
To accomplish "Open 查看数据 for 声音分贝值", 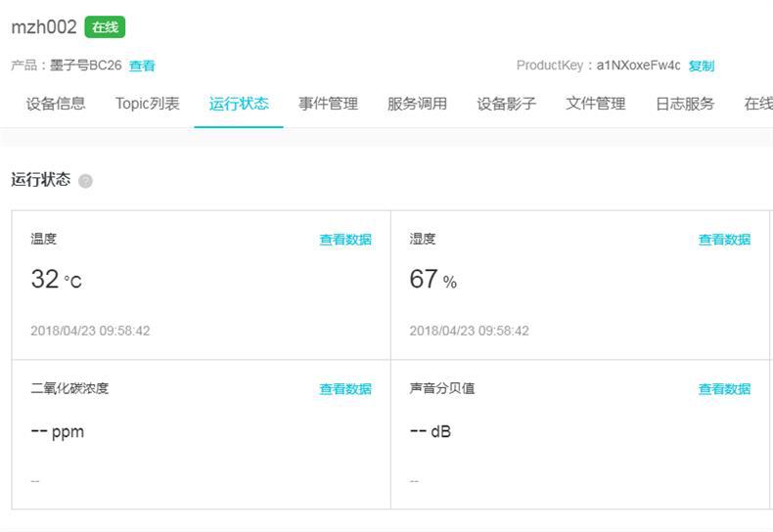I will [724, 389].
